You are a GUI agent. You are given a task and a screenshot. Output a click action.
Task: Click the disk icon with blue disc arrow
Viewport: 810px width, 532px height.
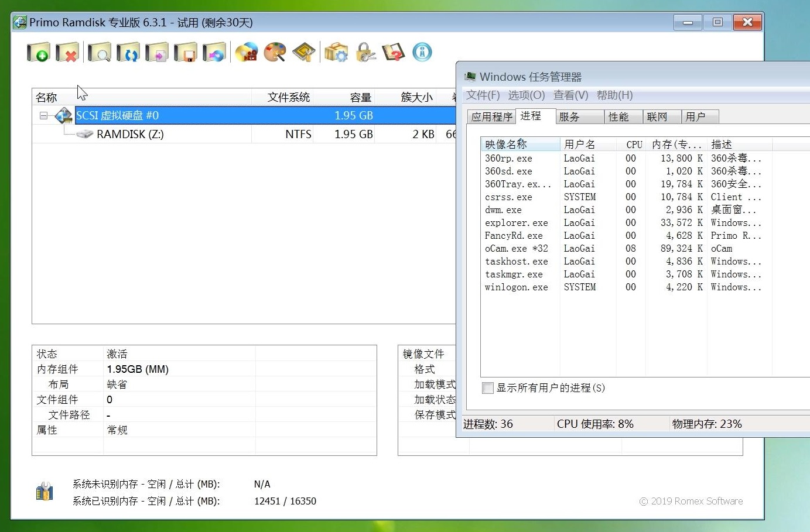click(x=214, y=52)
